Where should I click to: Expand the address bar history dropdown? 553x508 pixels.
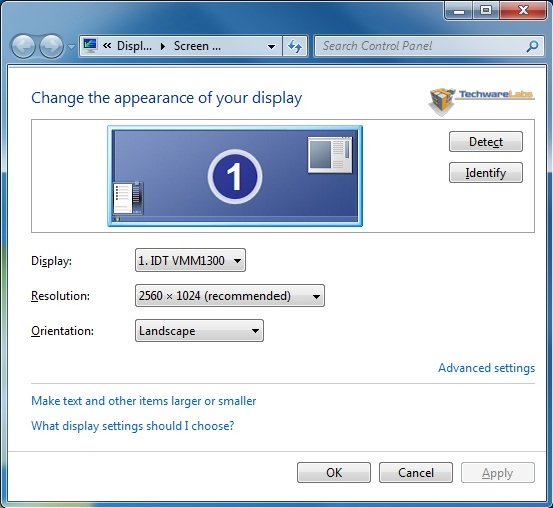click(x=271, y=46)
